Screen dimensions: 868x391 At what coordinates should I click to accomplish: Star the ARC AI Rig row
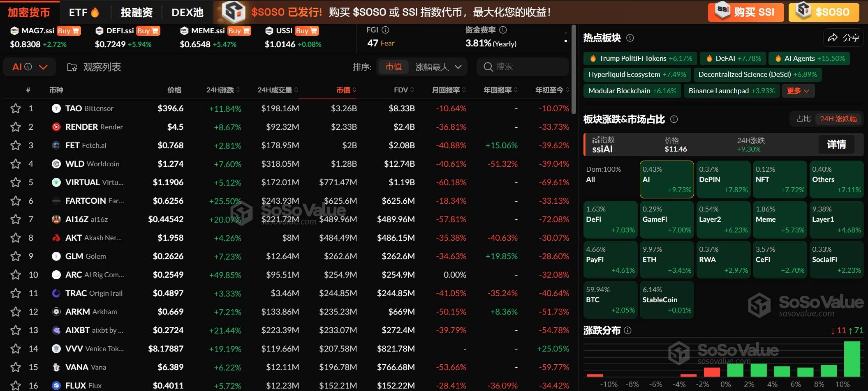[x=16, y=275]
